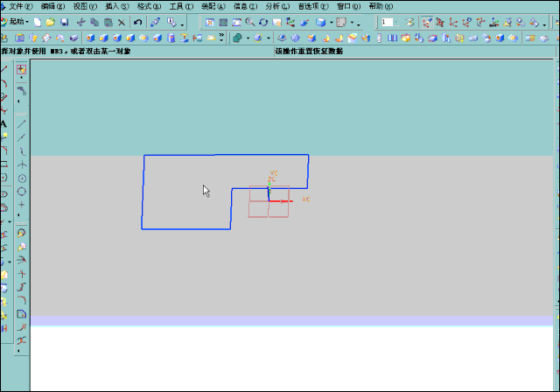This screenshot has height=392, width=560.
Task: Open the 首选项(P) menu
Action: (x=313, y=6)
